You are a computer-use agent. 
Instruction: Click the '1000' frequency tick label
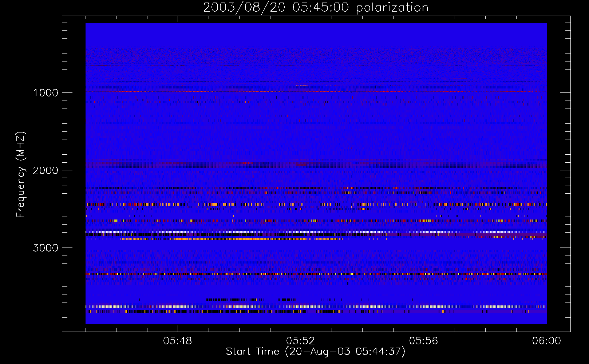click(x=46, y=93)
